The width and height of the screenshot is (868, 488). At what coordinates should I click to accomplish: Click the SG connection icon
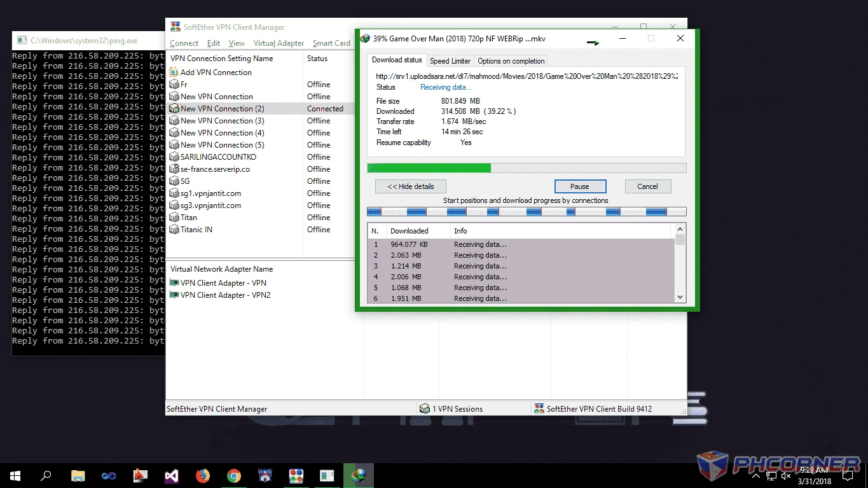[x=175, y=181]
